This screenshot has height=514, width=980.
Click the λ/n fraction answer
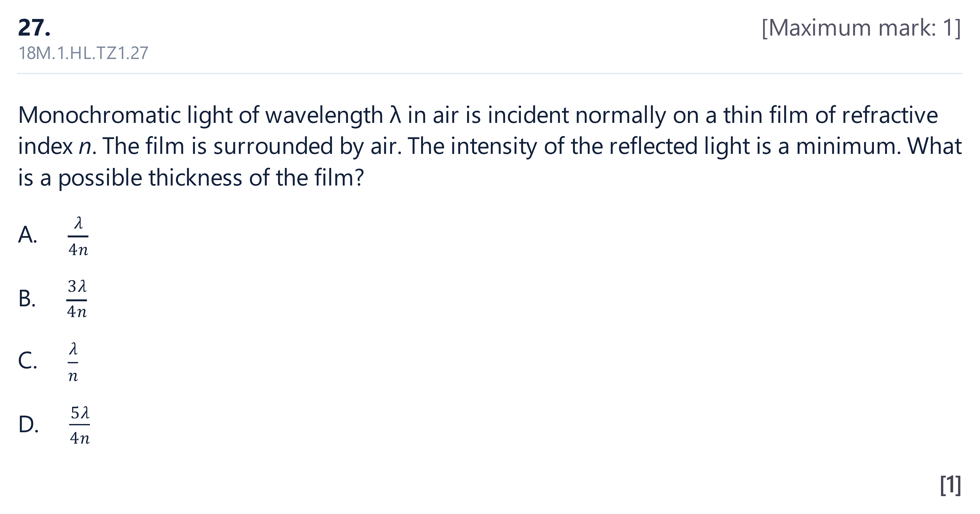[x=73, y=362]
